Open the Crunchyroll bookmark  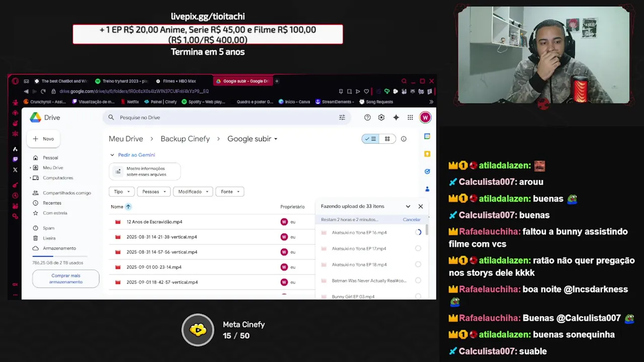pos(45,102)
